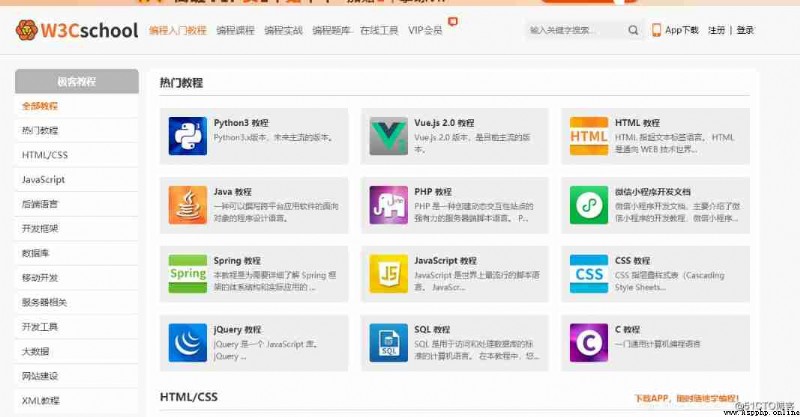Viewport: 800px width, 417px height.
Task: Click the search magnifier icon
Action: tap(633, 30)
